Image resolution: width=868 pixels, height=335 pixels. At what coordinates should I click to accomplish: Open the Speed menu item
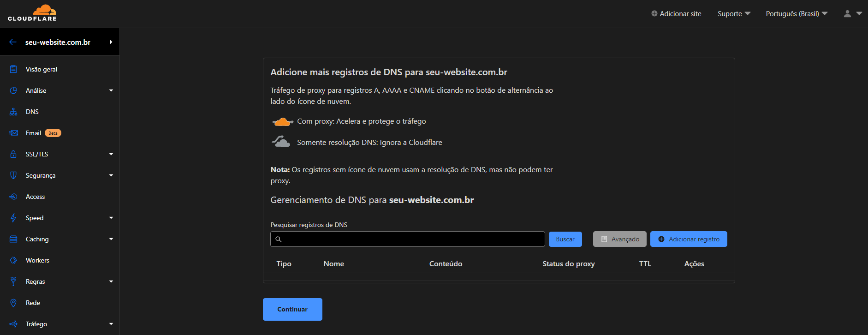(35, 218)
